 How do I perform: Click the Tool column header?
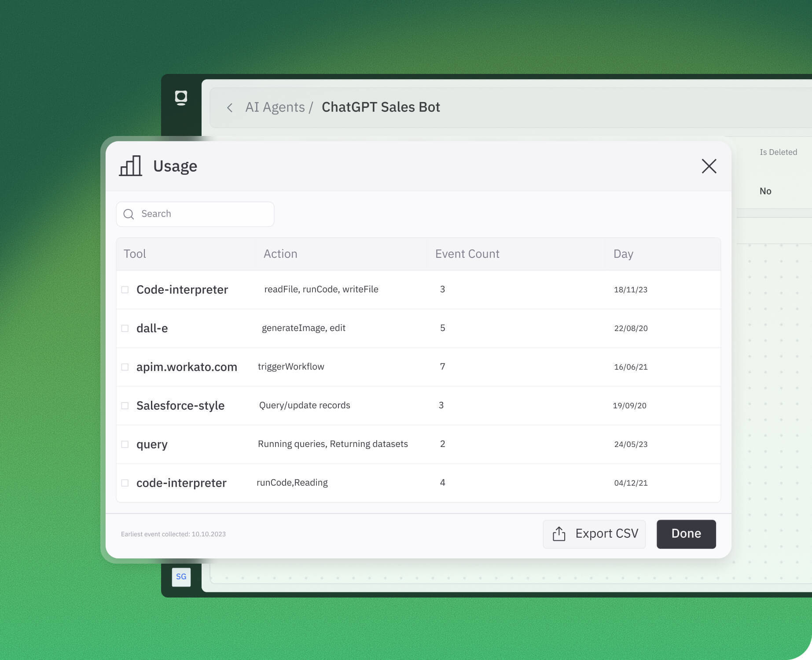(135, 254)
